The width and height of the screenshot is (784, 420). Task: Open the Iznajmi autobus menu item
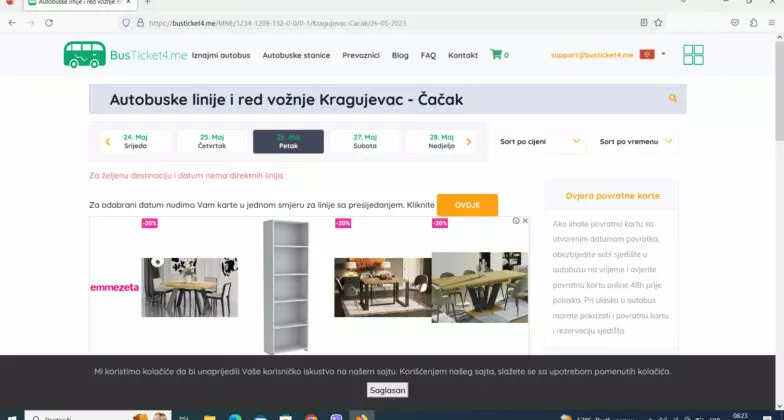(221, 55)
